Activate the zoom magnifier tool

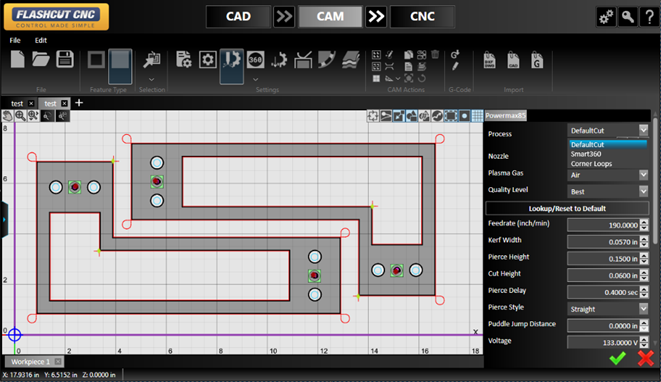coord(20,116)
